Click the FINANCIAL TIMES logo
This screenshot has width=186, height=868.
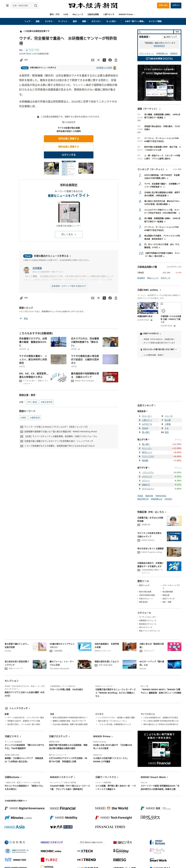point(110,827)
